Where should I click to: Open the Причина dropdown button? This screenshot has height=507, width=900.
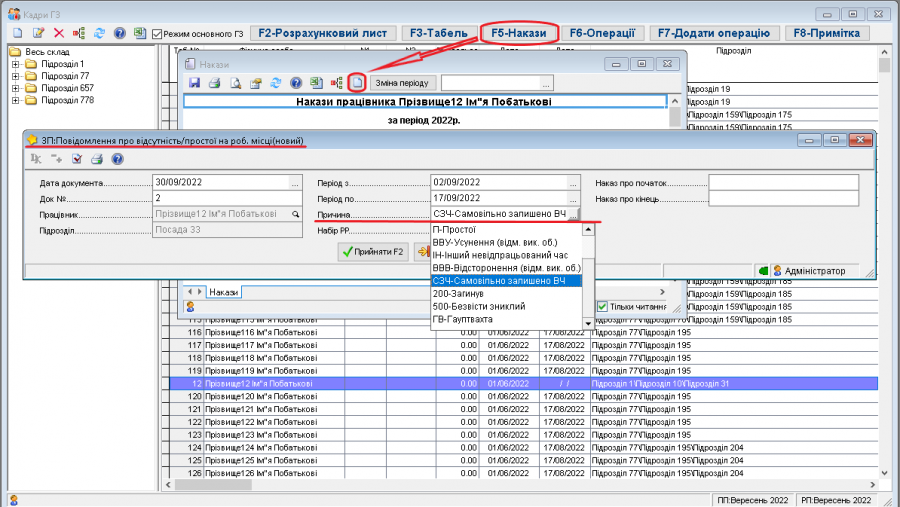point(573,214)
